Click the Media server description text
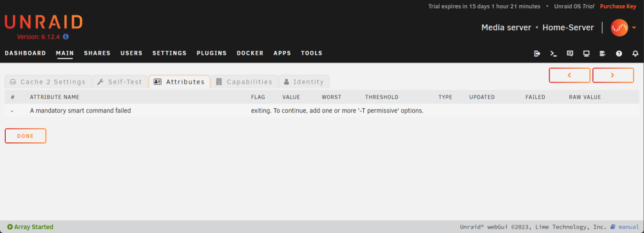Screen dimensions: 644x233 tap(506, 28)
